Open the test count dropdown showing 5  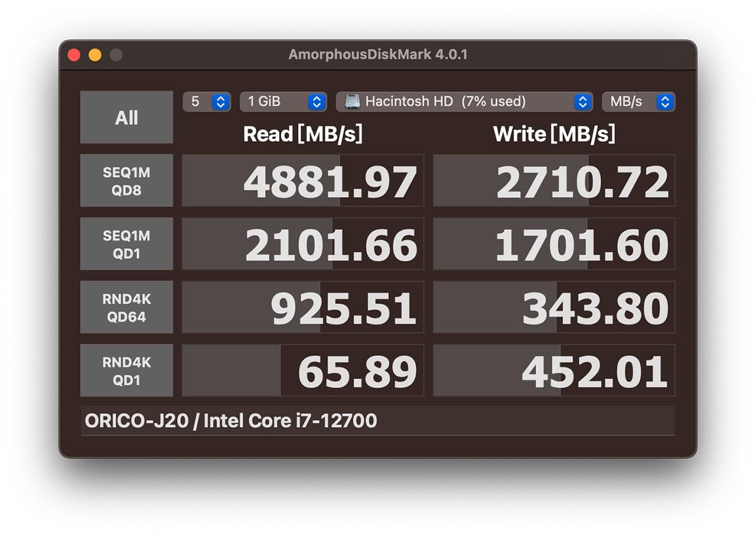(x=207, y=101)
